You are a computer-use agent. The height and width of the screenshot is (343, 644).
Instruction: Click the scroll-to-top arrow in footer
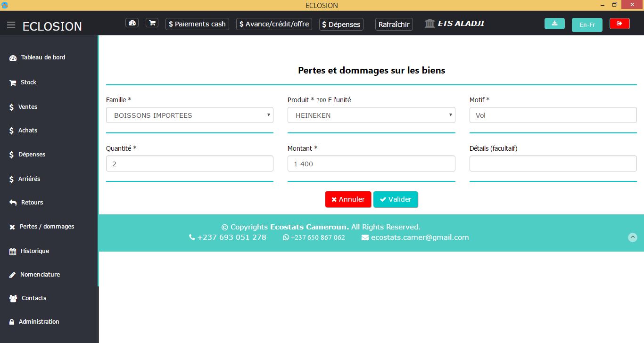[x=633, y=237]
